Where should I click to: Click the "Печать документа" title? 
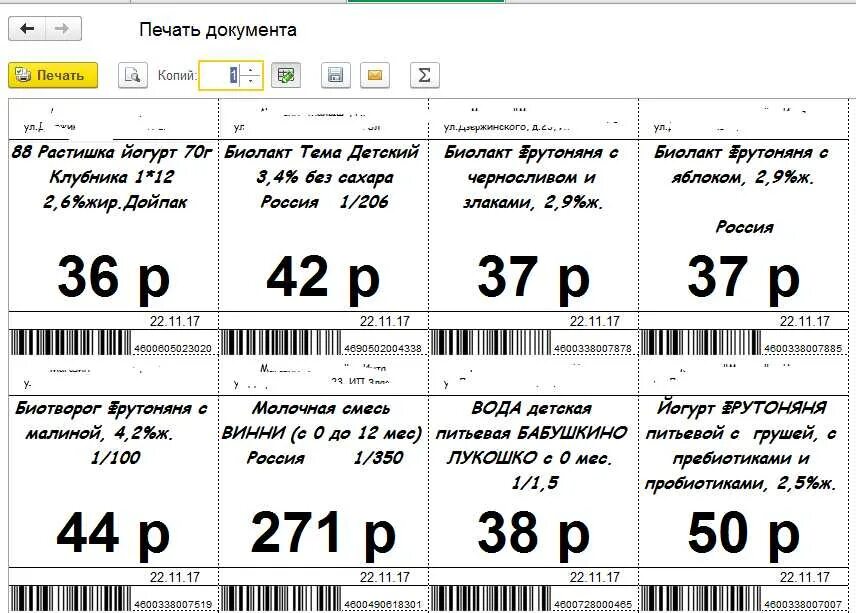click(x=218, y=29)
